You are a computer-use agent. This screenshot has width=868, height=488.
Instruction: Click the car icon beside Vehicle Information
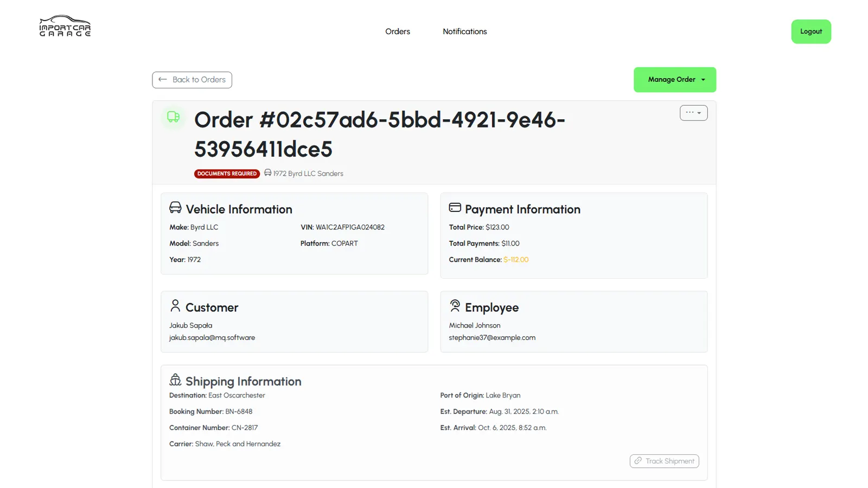coord(175,208)
